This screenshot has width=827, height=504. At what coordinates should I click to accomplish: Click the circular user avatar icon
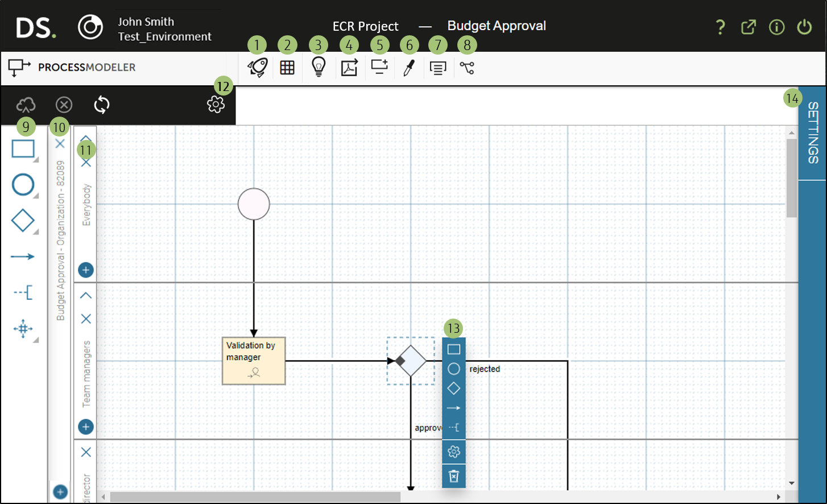tap(90, 27)
